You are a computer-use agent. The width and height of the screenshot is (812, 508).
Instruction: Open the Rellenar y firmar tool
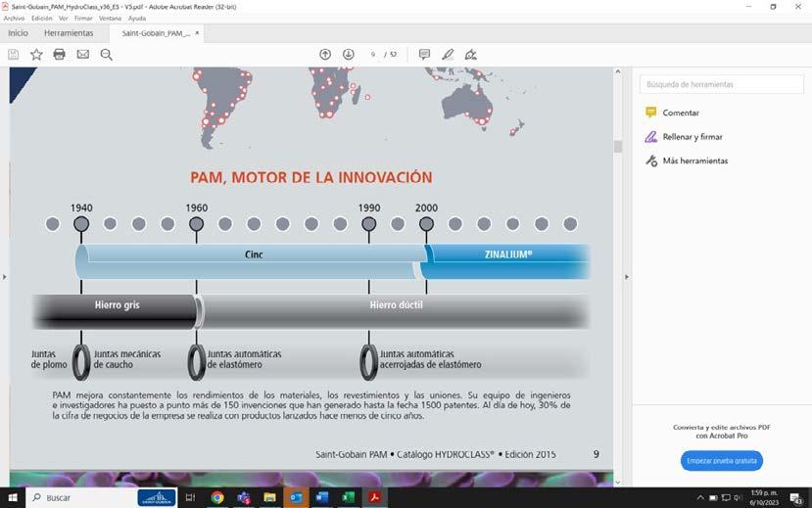pos(684,137)
